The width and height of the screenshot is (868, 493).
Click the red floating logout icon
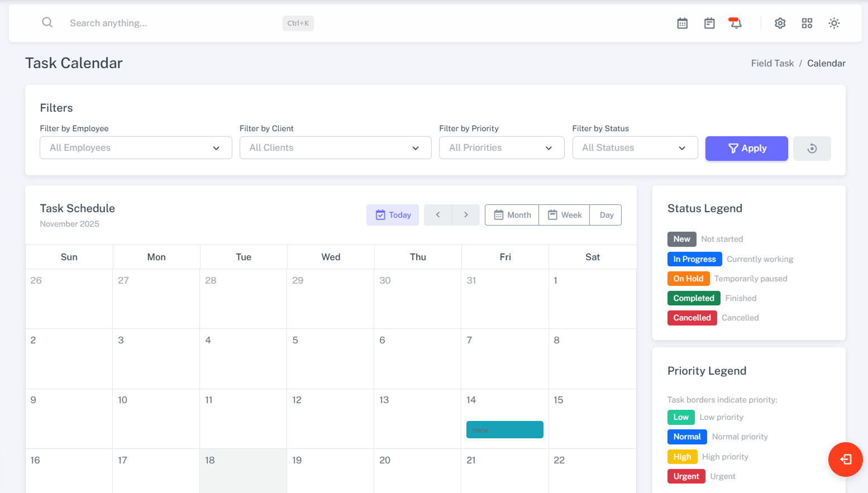coord(845,459)
